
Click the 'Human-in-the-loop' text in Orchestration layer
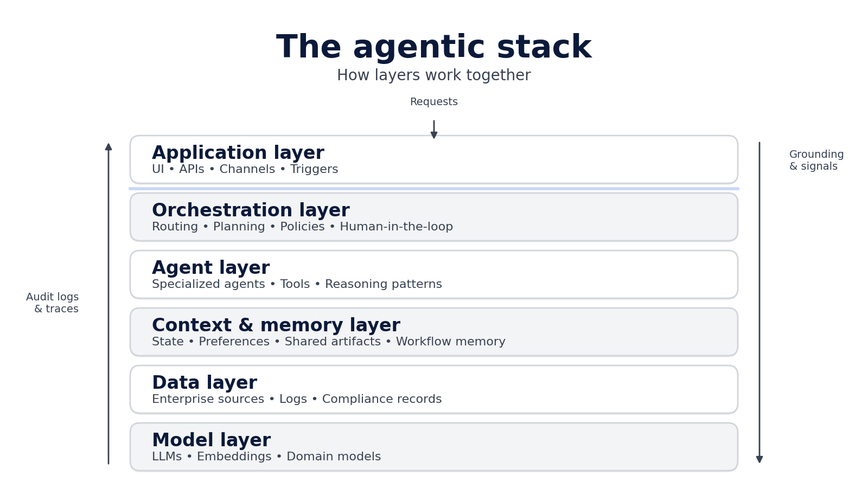(397, 227)
